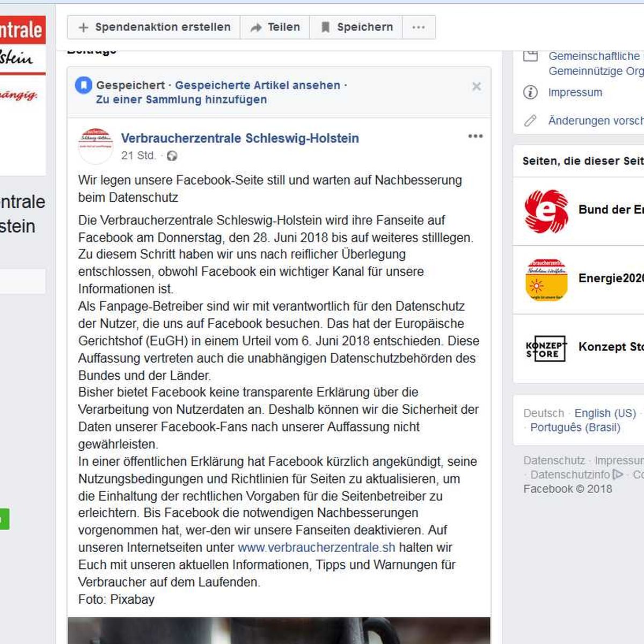Open post options three-dot menu

coord(475,136)
